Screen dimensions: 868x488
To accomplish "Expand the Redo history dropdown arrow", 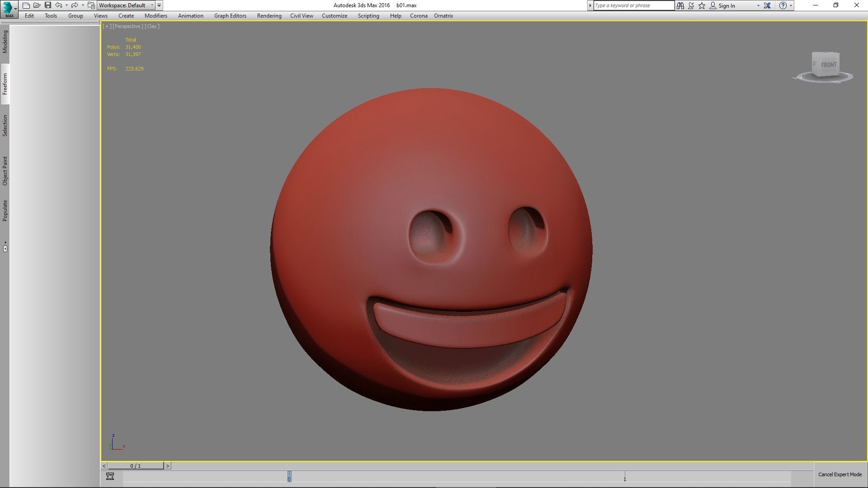I will pos(83,5).
